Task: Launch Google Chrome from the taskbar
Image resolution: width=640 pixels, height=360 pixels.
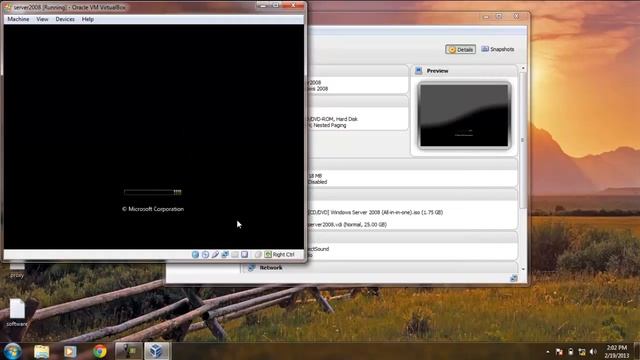Action: 99,351
